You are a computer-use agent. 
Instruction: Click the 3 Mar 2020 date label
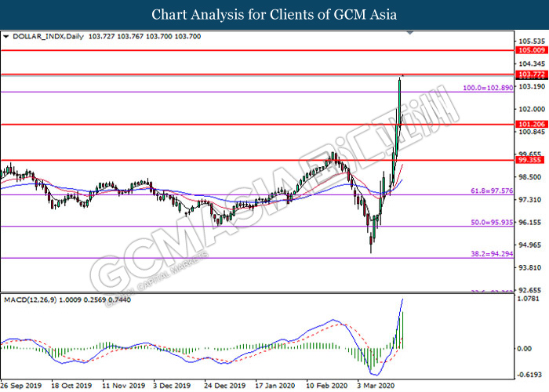pos(376,386)
